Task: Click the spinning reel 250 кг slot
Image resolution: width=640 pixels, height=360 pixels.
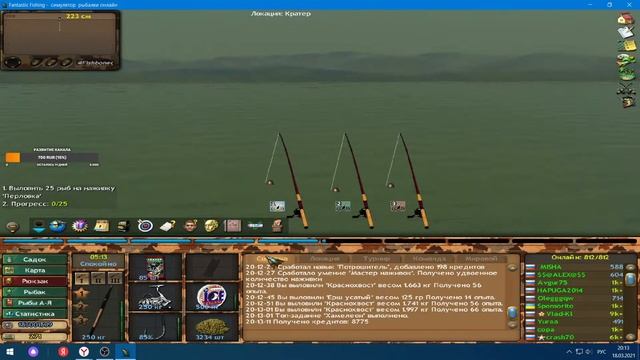Action: click(x=155, y=297)
